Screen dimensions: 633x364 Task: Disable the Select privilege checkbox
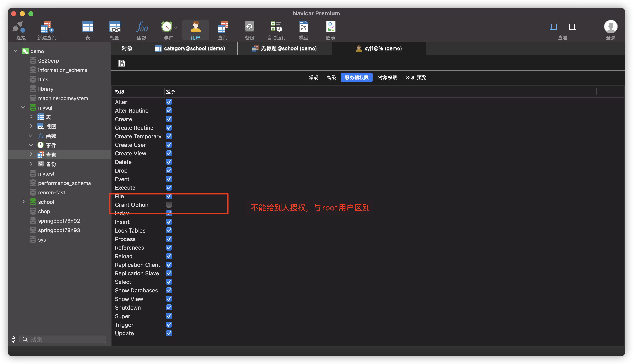point(169,282)
